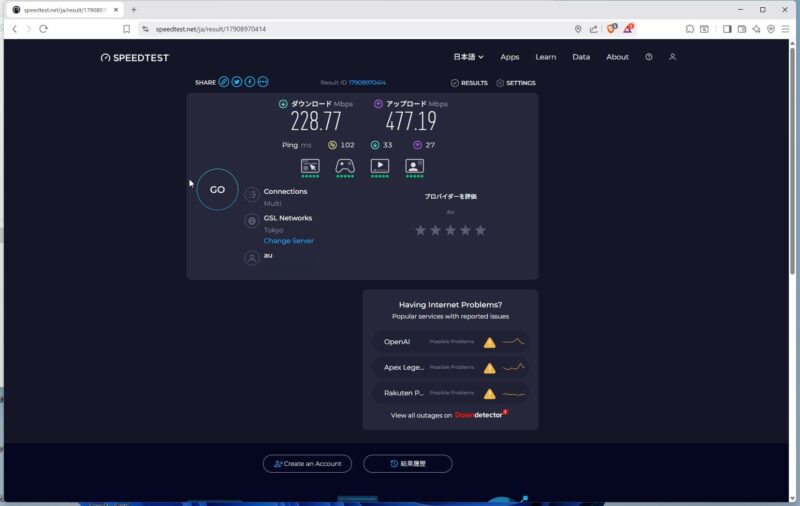Open the 日本語 language dropdown
Viewport: 800px width, 506px height.
[x=468, y=57]
